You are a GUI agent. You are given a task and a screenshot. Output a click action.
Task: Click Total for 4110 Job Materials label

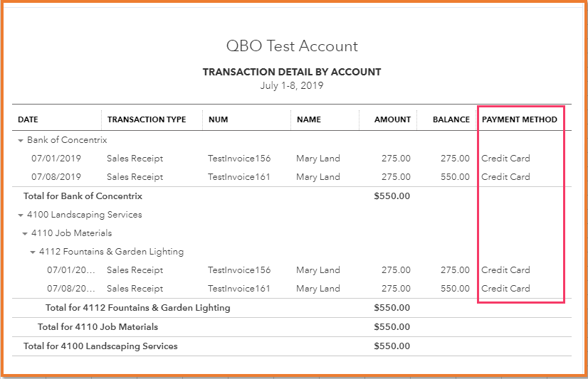[98, 327]
